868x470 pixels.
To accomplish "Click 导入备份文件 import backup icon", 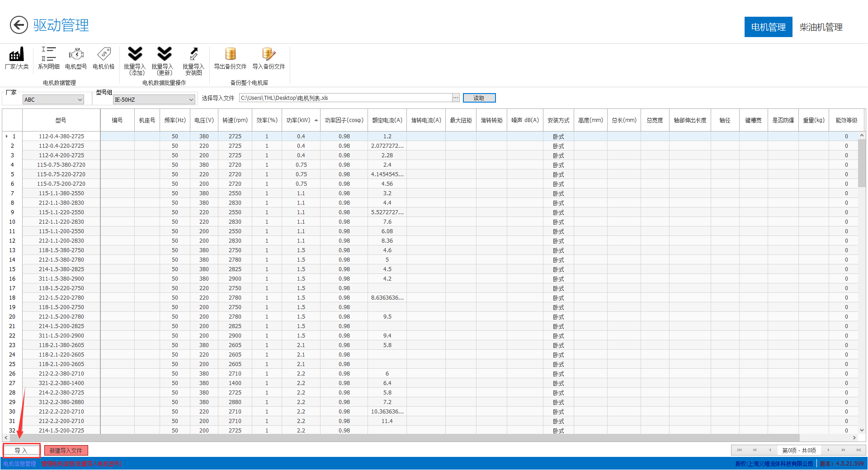I will pyautogui.click(x=269, y=58).
